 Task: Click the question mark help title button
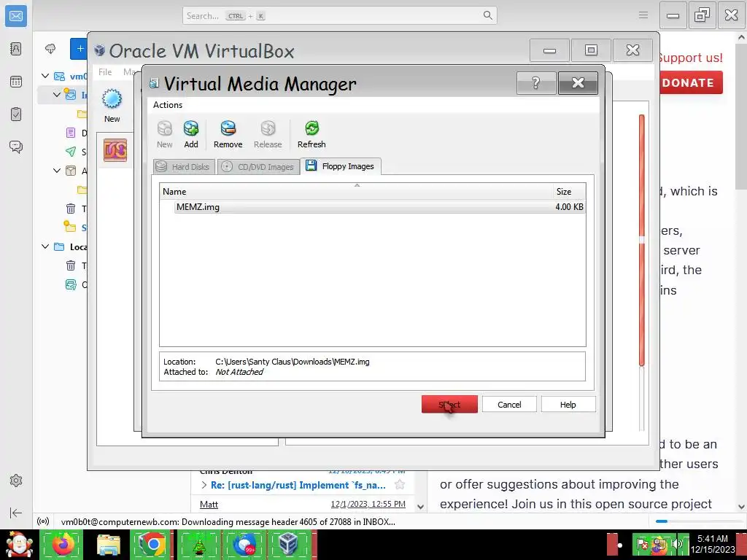(x=536, y=83)
